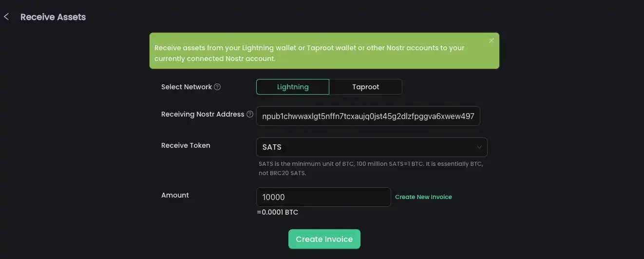
Task: Open the SATS Receive Token dropdown
Action: tap(372, 147)
